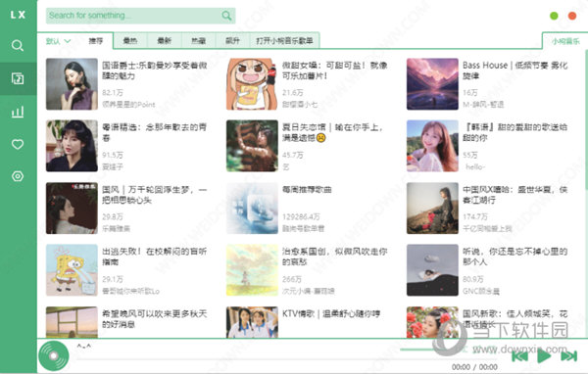Viewport: 588px width, 374px height.
Task: Click the magnifier icon in search box
Action: (226, 16)
